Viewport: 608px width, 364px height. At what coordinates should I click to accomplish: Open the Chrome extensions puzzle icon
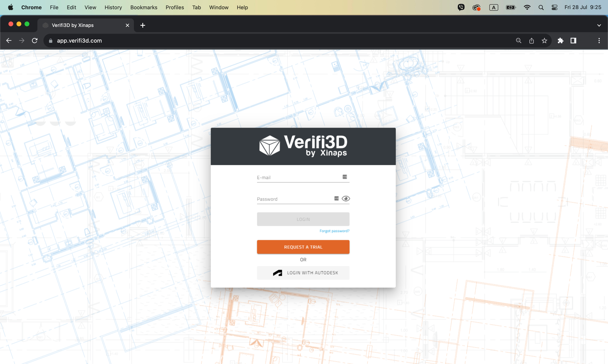pyautogui.click(x=560, y=40)
